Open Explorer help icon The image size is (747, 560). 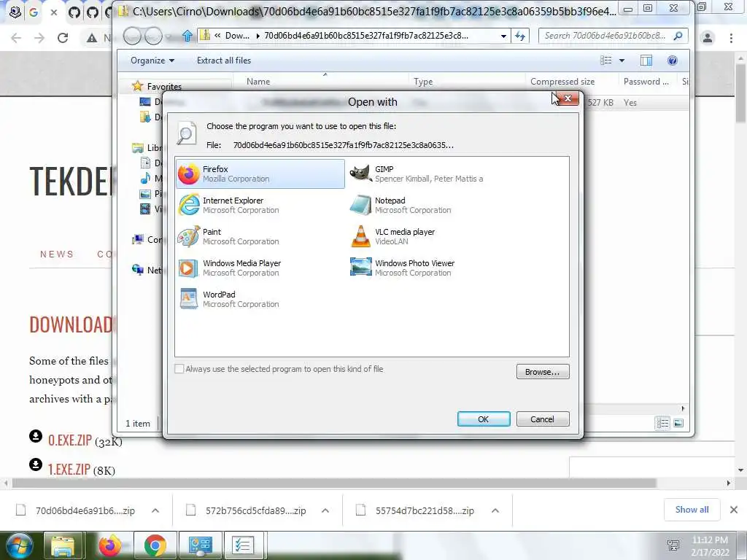673,61
